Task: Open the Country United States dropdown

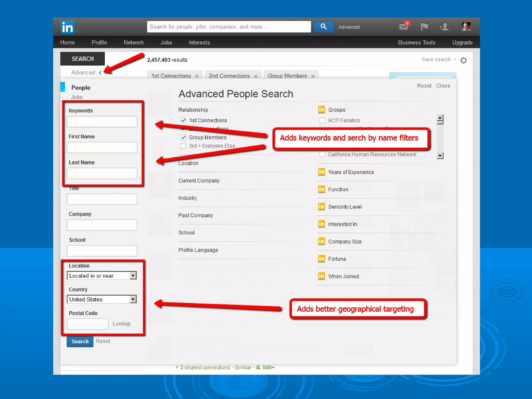Action: (102, 299)
